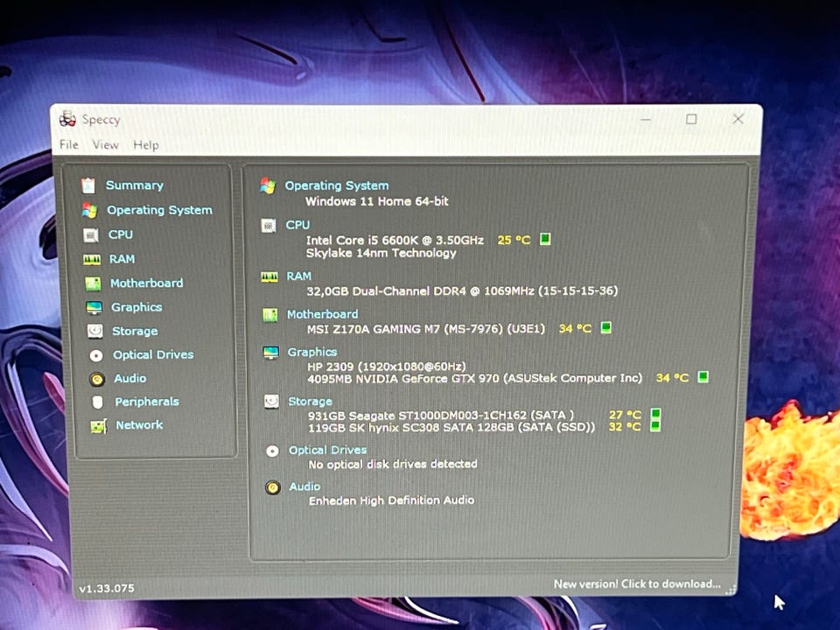840x630 pixels.
Task: Click the Speccy app icon in title bar
Action: coord(67,119)
